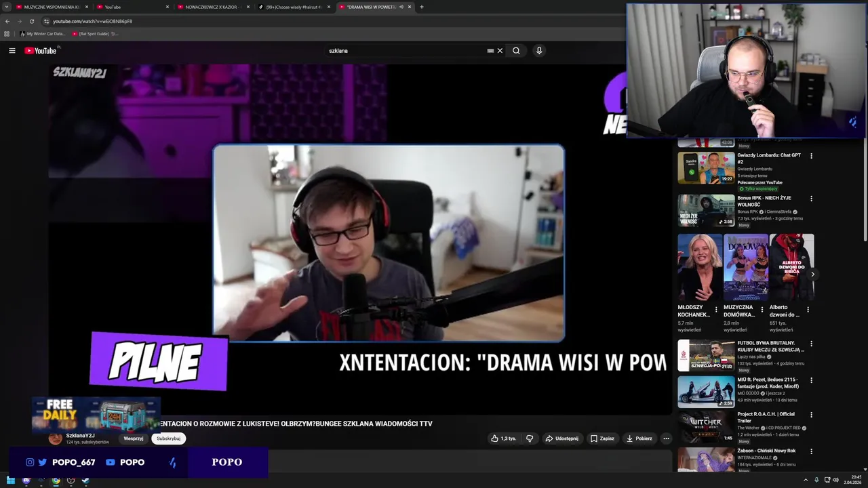Reload the page with the refresh icon
This screenshot has width=868, height=488.
coord(31,21)
